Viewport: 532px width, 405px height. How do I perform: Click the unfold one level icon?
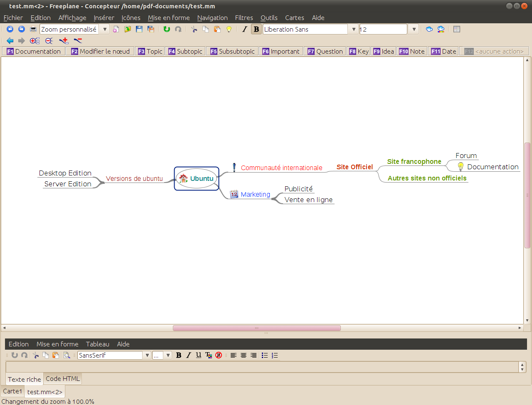tap(35, 41)
